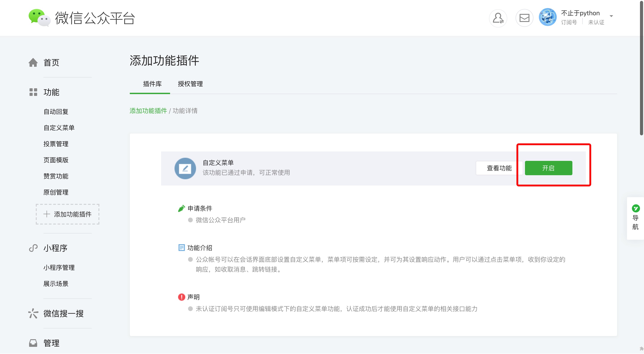Click the account avatar picture
This screenshot has width=644, height=354.
[548, 17]
